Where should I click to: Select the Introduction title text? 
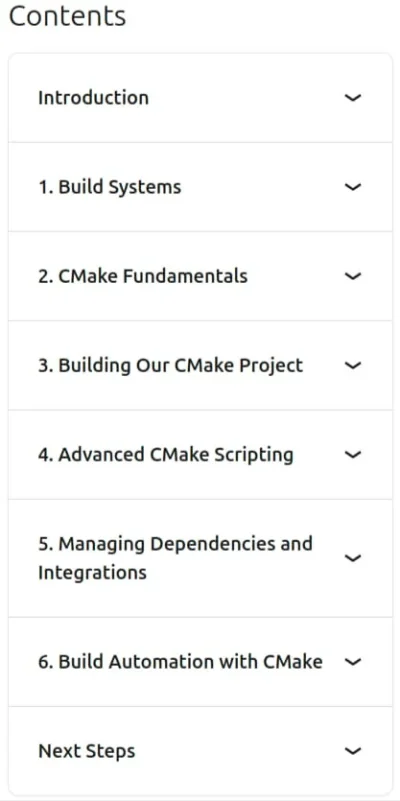93,98
